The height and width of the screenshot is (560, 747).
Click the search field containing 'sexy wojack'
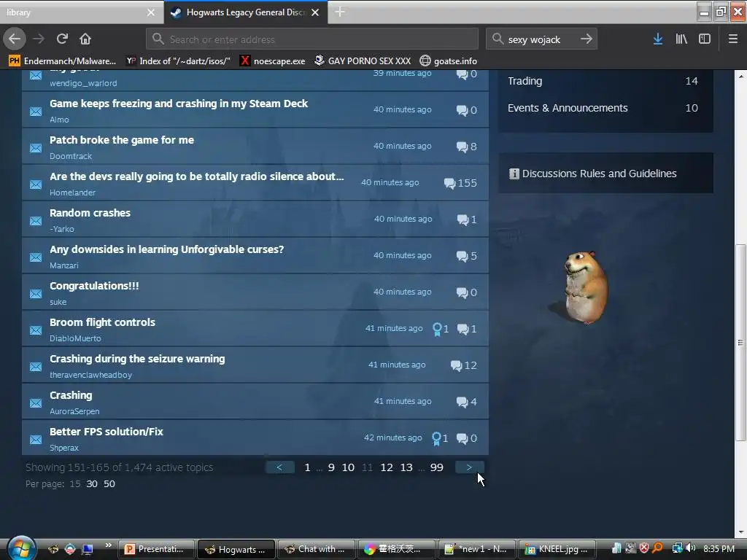pyautogui.click(x=541, y=39)
